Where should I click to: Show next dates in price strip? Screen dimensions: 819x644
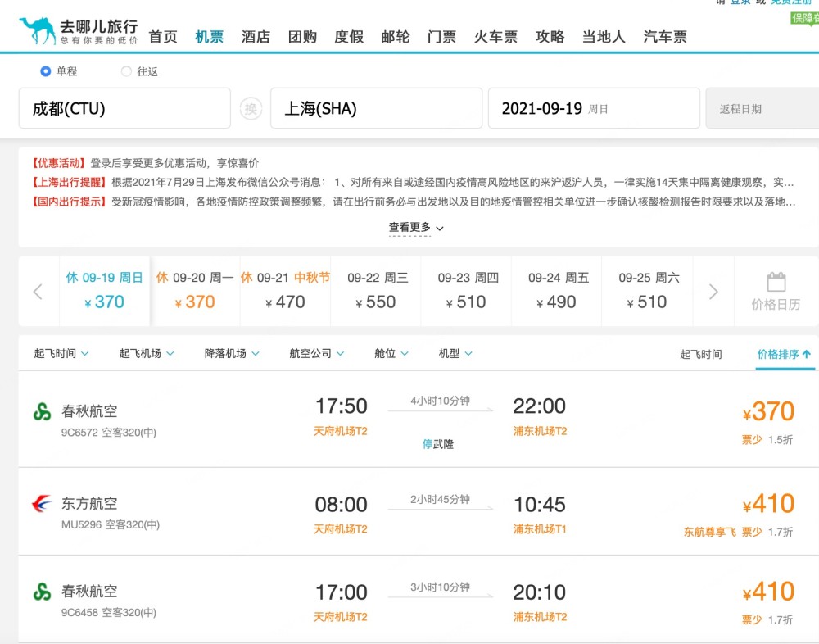pos(713,291)
